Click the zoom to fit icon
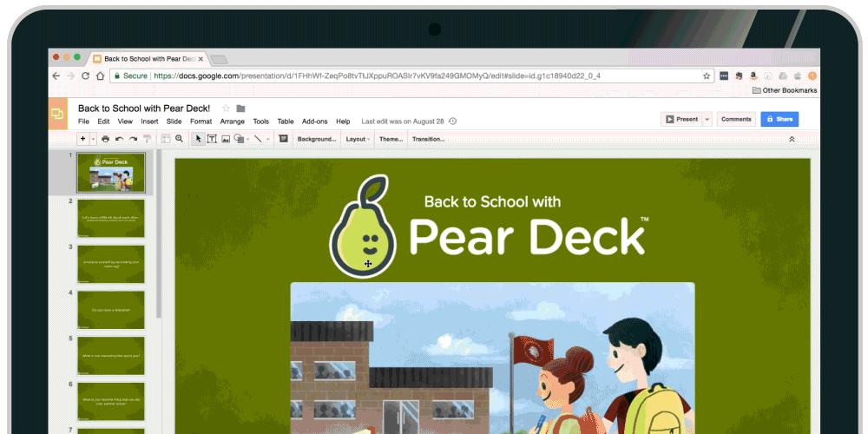Viewport: 868px width, 434px height. pyautogui.click(x=166, y=139)
